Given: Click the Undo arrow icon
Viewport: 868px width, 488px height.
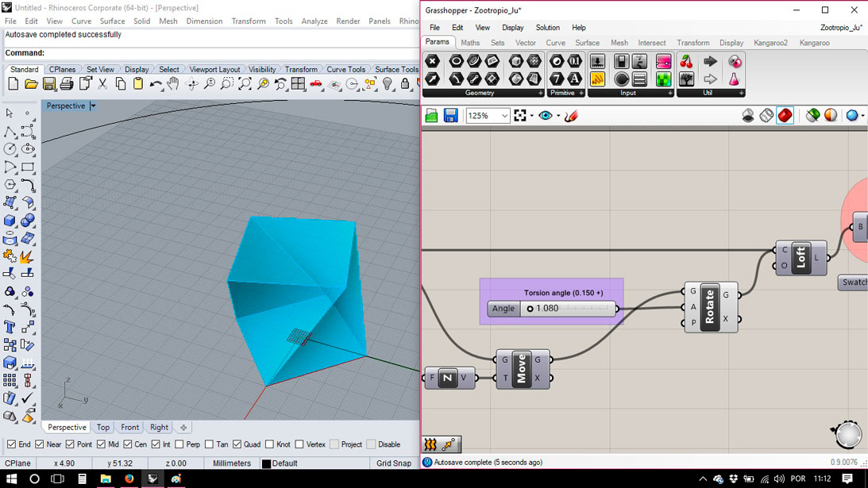Looking at the screenshot, I should click(156, 84).
